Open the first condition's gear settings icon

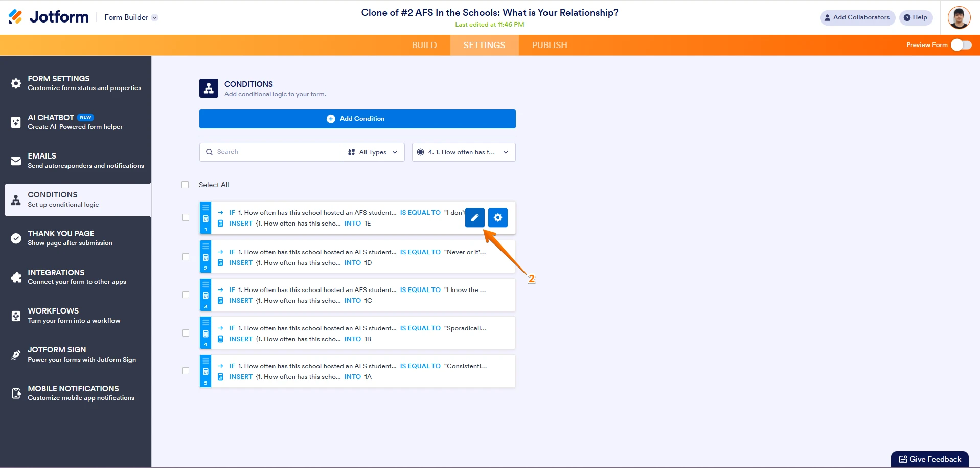pyautogui.click(x=497, y=217)
